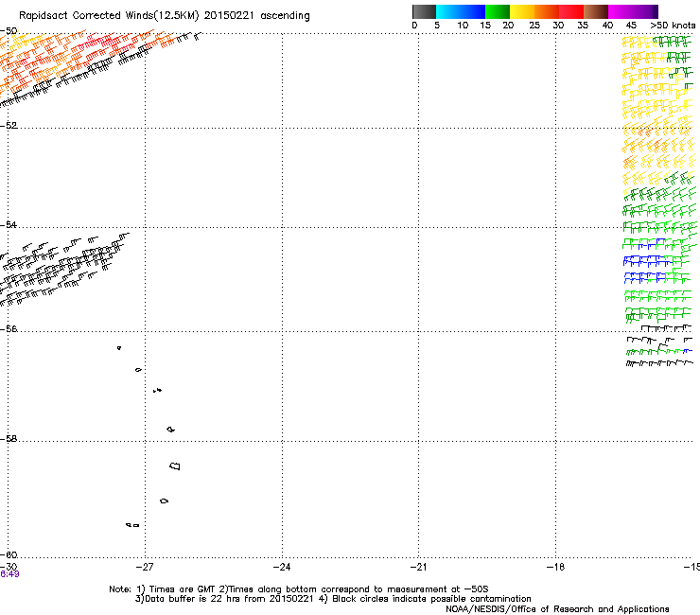This screenshot has width=700, height=615.
Task: Click the cyan-to-blue 5-15 knots legend swatch
Action: (461, 11)
